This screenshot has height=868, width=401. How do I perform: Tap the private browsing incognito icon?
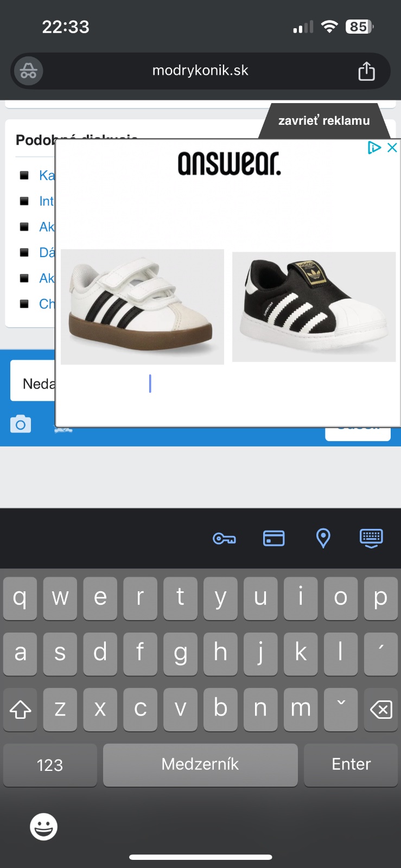(28, 71)
